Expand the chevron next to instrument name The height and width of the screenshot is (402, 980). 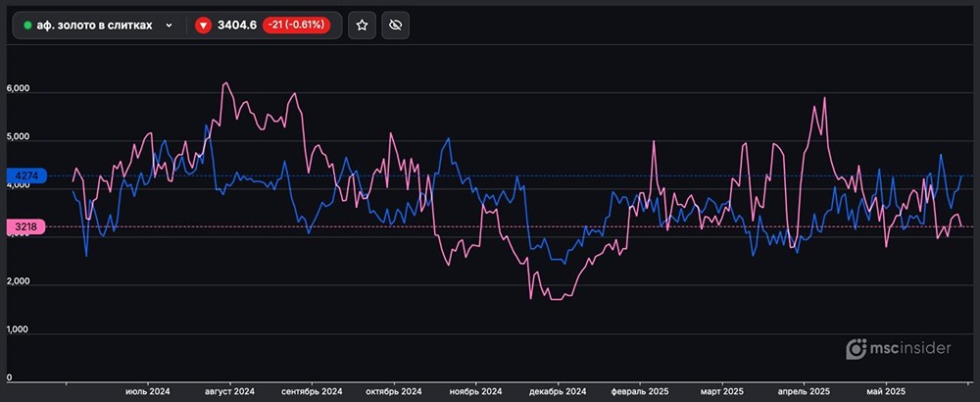pyautogui.click(x=170, y=25)
